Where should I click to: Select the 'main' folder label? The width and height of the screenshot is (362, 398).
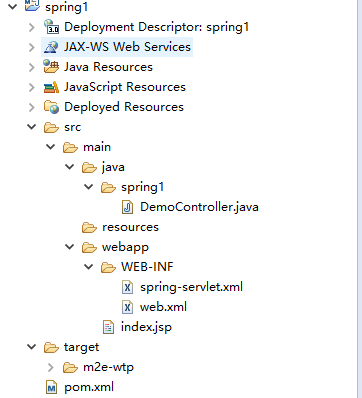[x=97, y=147]
